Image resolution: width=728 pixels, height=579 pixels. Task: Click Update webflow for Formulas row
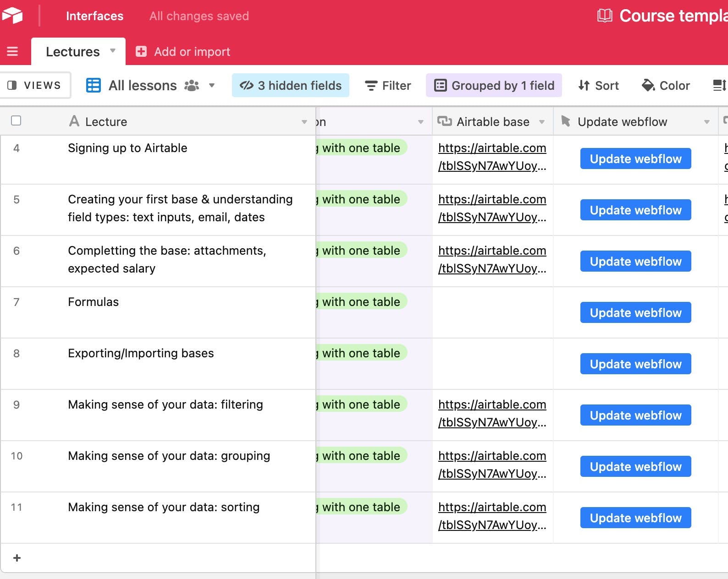coord(635,312)
